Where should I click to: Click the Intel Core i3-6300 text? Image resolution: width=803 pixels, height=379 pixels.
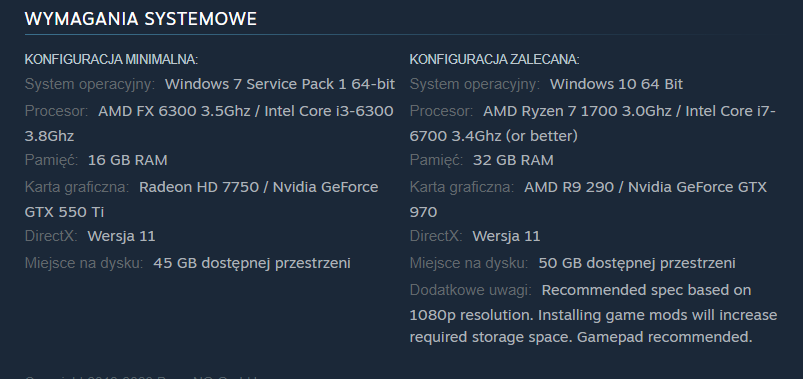coord(329,111)
